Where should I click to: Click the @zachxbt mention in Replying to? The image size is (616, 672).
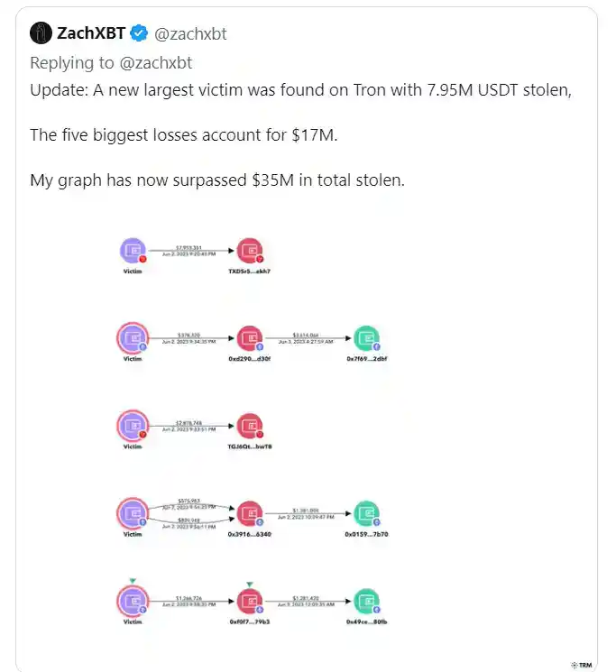point(154,63)
